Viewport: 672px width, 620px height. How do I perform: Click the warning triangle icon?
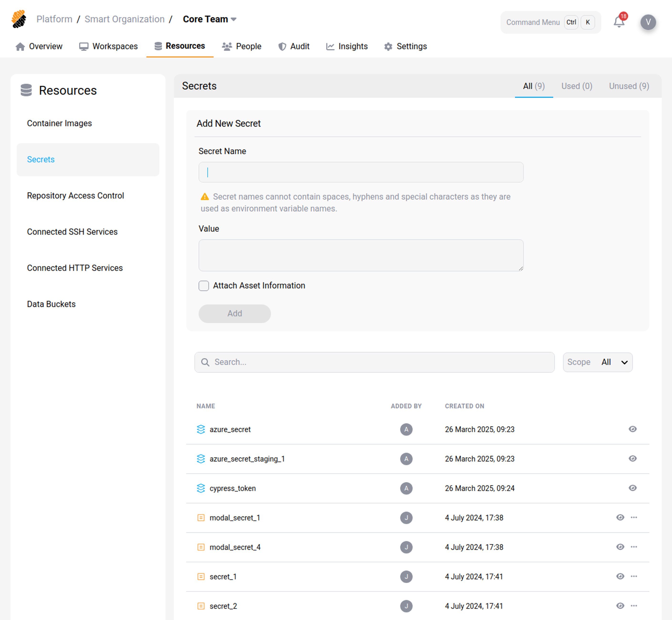205,197
